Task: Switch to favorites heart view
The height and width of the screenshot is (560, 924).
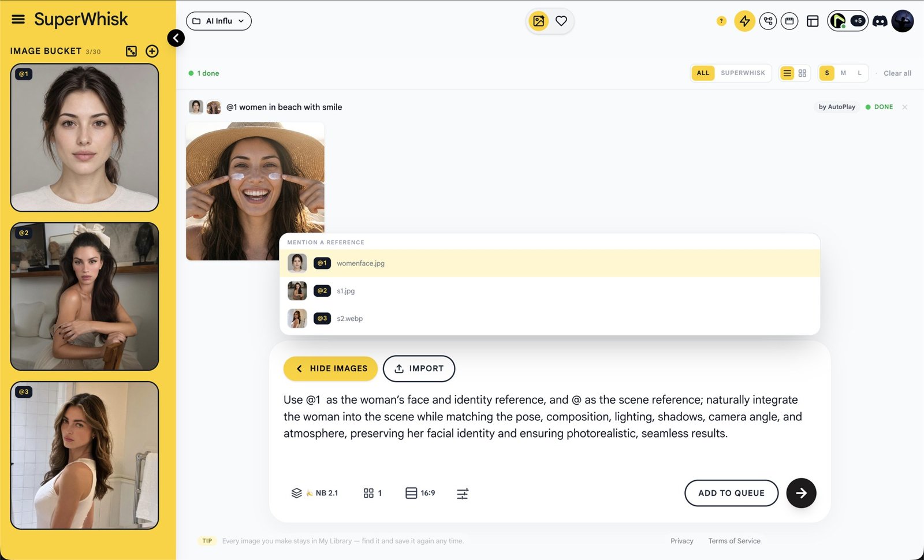Action: [x=561, y=21]
